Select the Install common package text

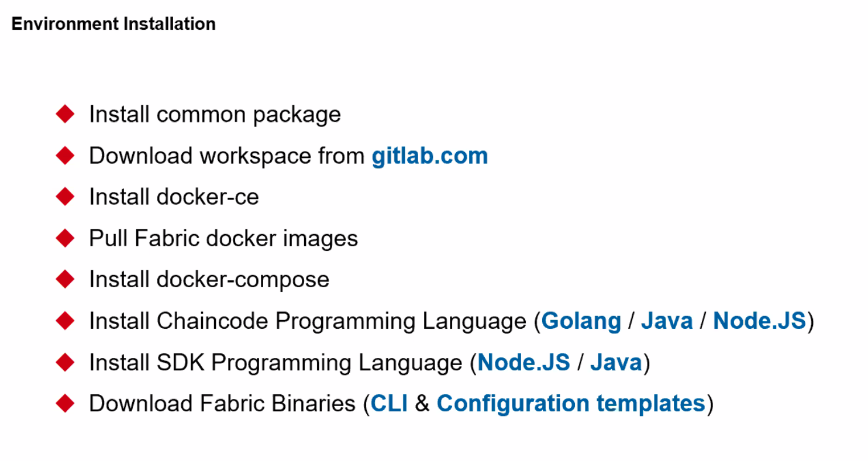point(215,115)
